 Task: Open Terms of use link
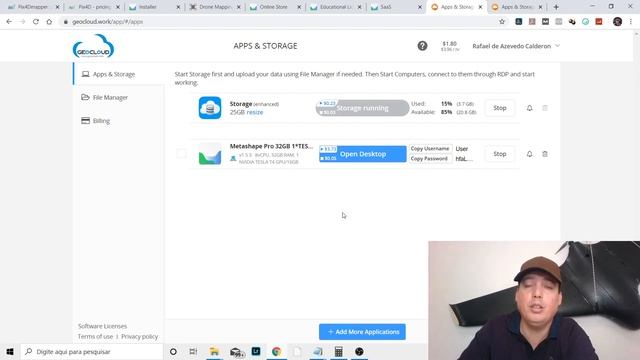coord(95,336)
